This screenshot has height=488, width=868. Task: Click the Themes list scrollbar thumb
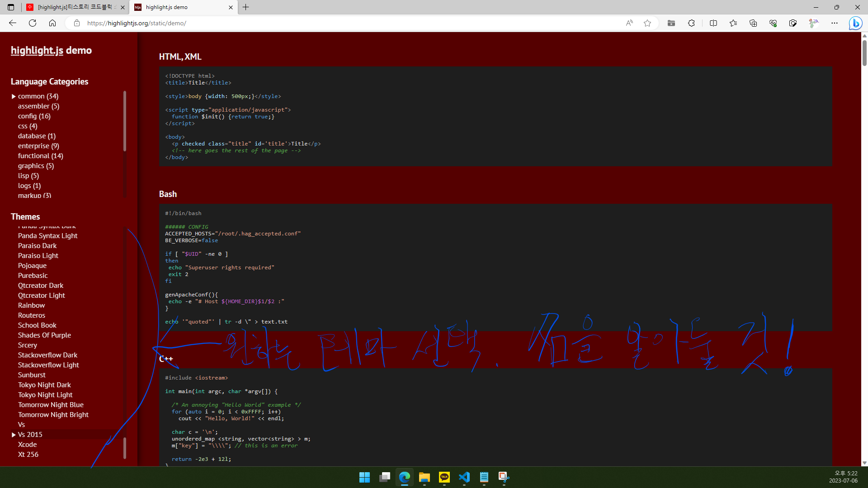click(x=125, y=448)
